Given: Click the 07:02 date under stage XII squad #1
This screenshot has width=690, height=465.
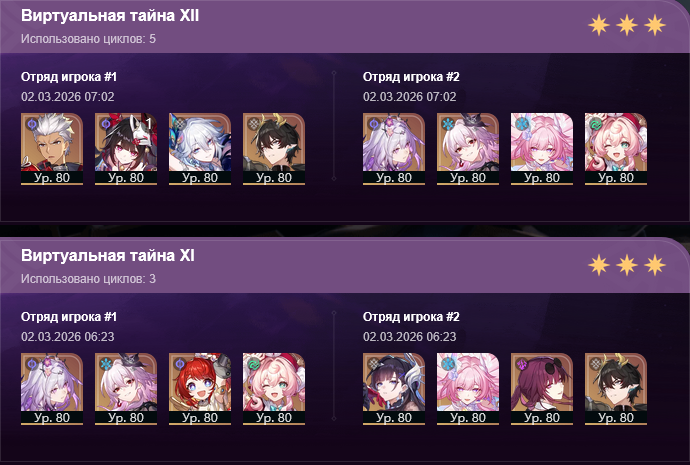Looking at the screenshot, I should tap(68, 97).
